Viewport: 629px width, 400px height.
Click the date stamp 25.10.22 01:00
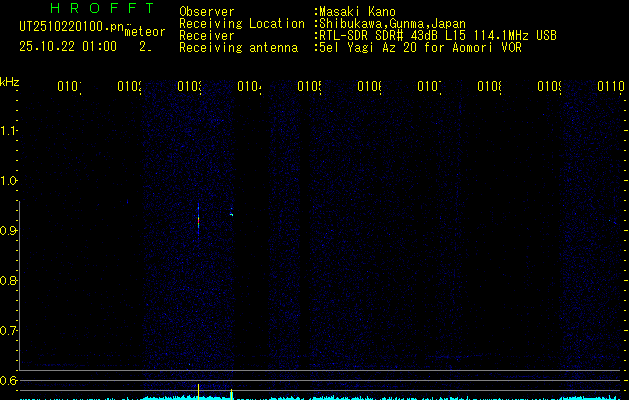(x=68, y=47)
